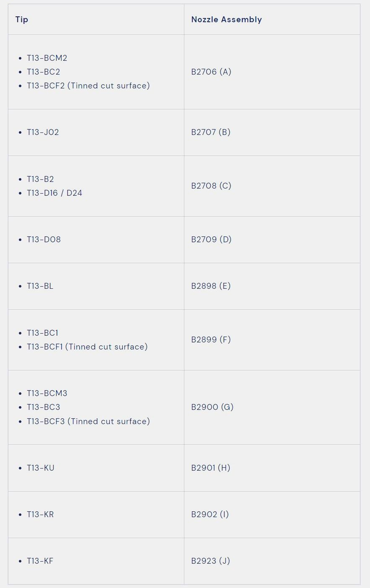Click nozzle assembly B2900 (G)

click(212, 407)
